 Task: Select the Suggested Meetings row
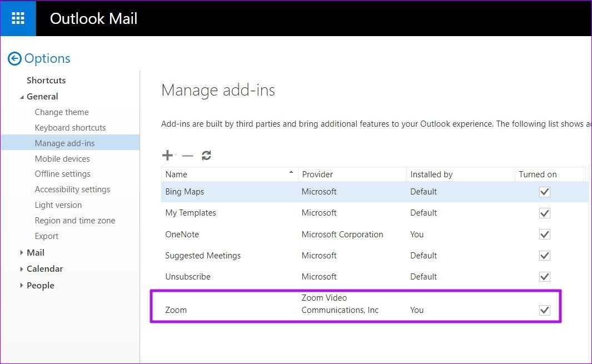[x=203, y=256]
